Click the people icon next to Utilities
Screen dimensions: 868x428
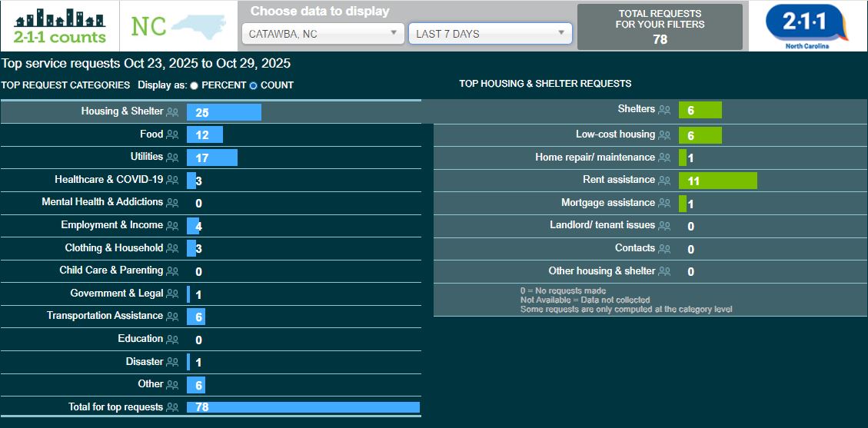(172, 158)
